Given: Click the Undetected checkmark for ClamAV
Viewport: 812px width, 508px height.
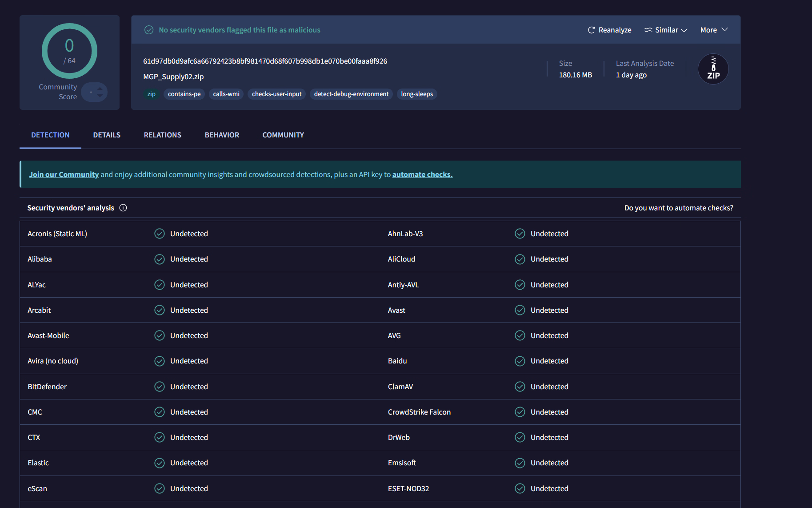Looking at the screenshot, I should pyautogui.click(x=520, y=387).
